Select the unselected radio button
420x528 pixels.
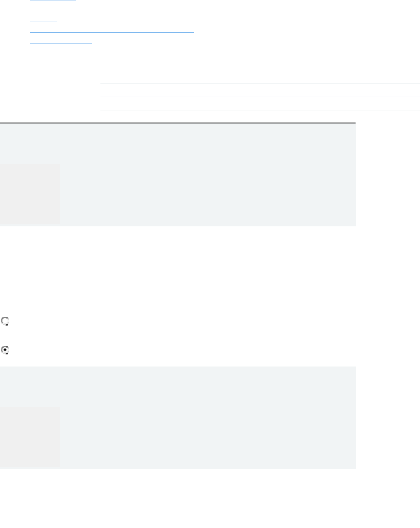tap(5, 321)
